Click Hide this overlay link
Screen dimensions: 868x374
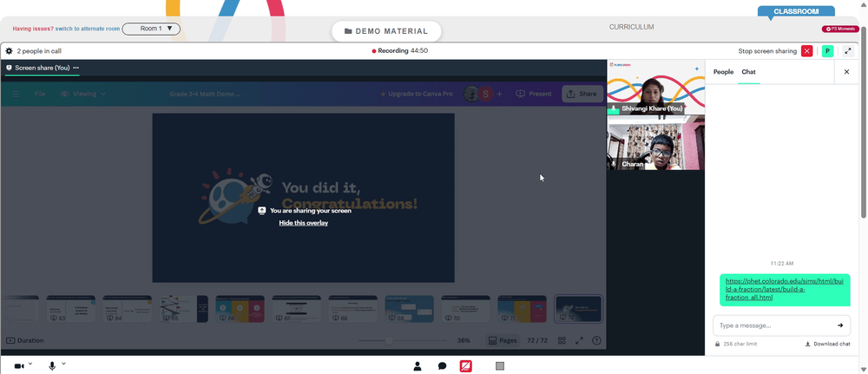[x=303, y=223]
